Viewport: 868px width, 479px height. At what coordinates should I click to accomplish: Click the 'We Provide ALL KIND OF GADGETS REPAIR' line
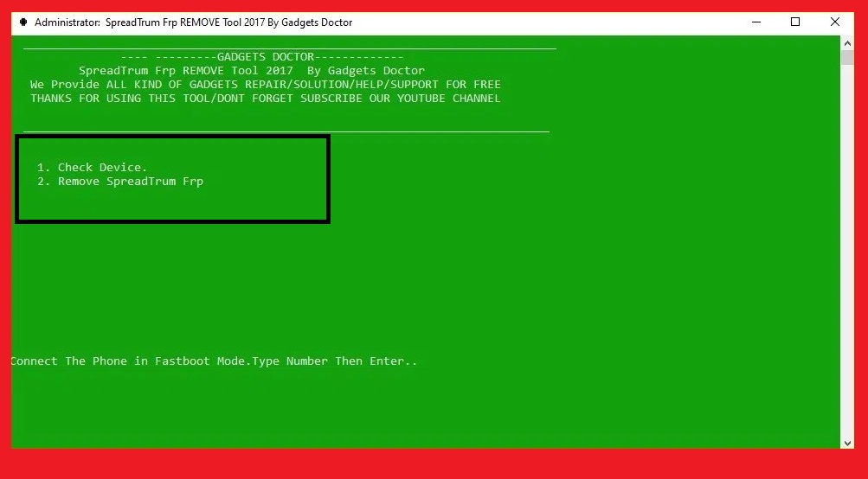[x=265, y=85]
